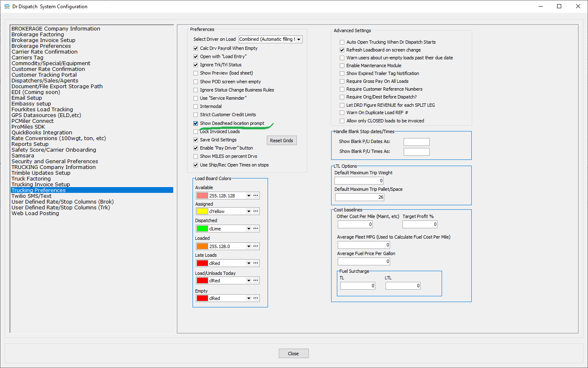Select QuickBooks Integration in the settings list

pos(42,133)
